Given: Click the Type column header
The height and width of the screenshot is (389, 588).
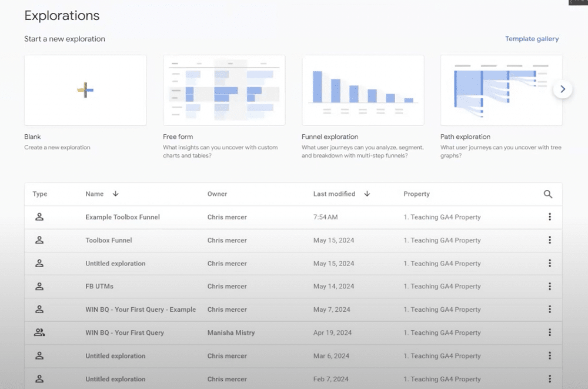Looking at the screenshot, I should [x=40, y=194].
